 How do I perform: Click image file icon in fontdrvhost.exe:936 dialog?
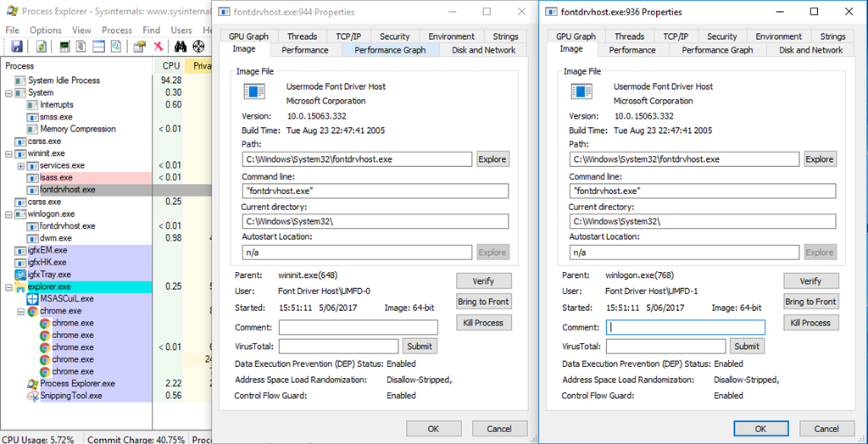581,92
